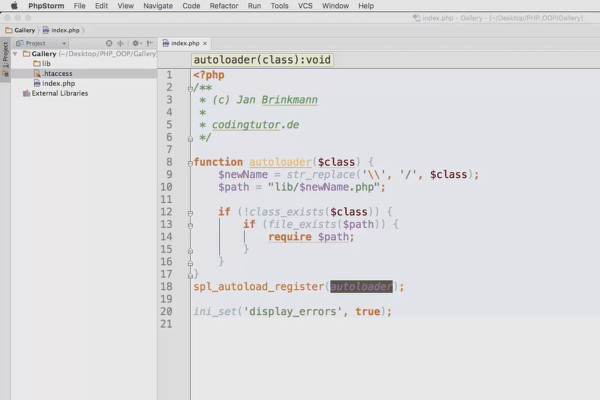Fold the doc comment block at line 2

[190, 89]
